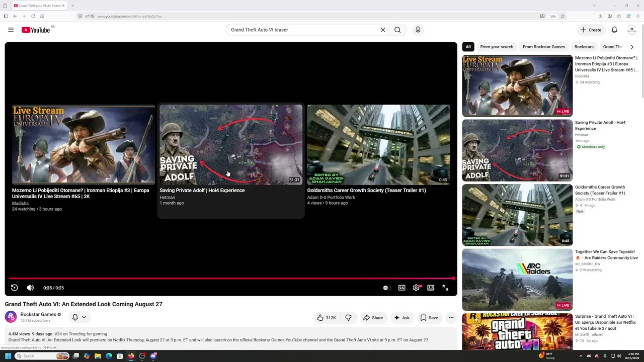Click the #24 on Trending for gaming link
This screenshot has height=362, width=644.
tap(80, 334)
